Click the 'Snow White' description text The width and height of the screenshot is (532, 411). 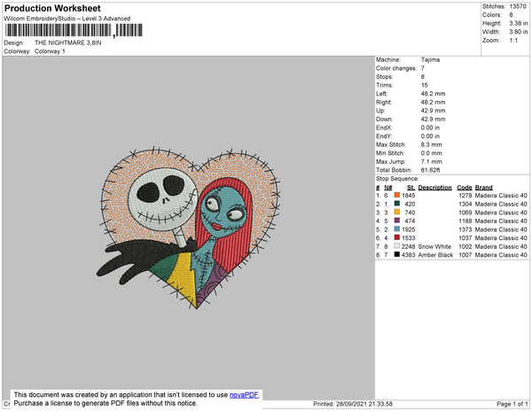coord(434,246)
